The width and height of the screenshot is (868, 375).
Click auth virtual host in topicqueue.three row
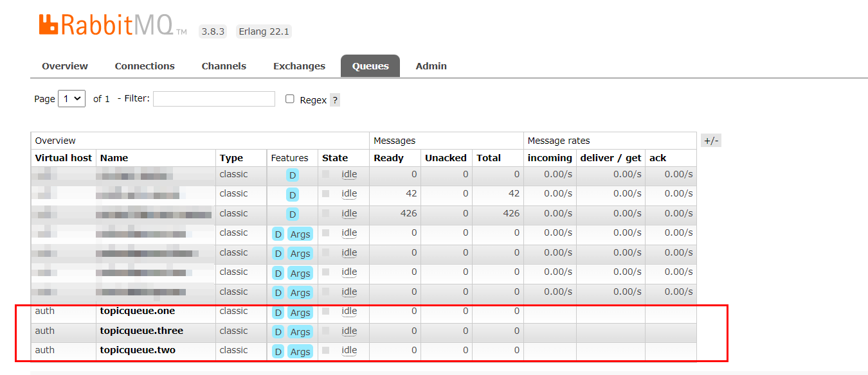pos(45,331)
